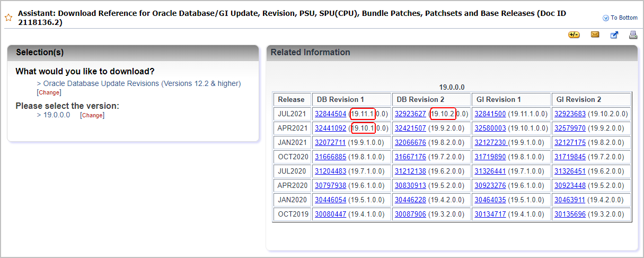Open patch 32580003 link
This screenshot has height=258, width=644.
(490, 128)
